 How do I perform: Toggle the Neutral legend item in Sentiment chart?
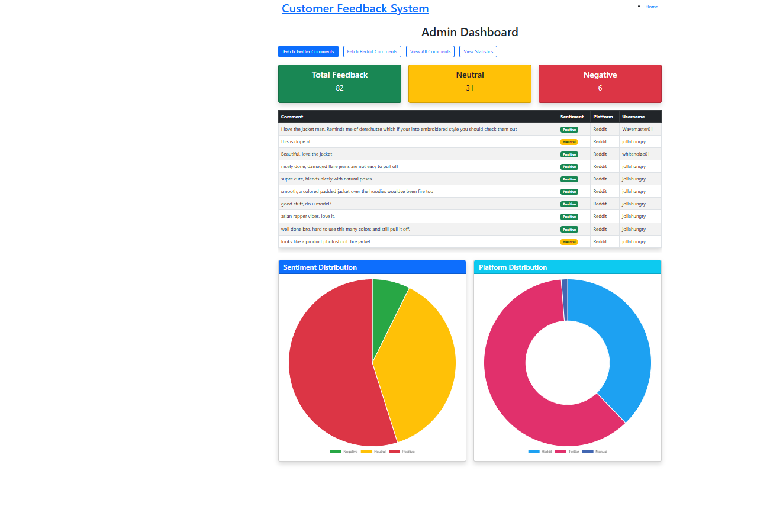tap(373, 452)
